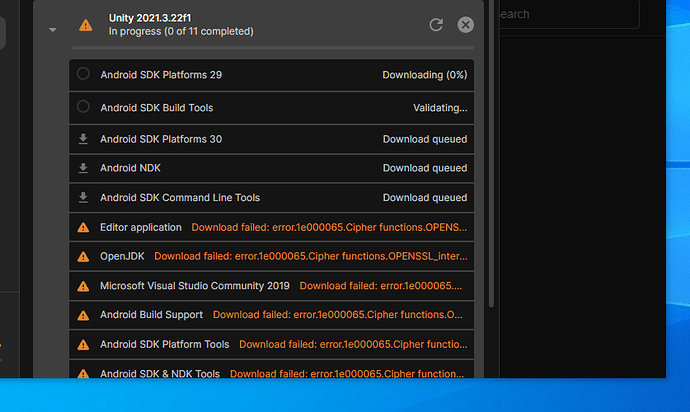The image size is (690, 412).
Task: Click download icon for Android SDK Command Line Tools
Action: [x=83, y=198]
